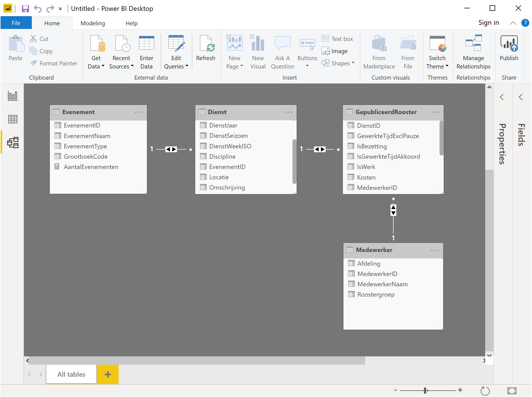The image size is (532, 397).
Task: Select the Format Painter tool
Action: [x=53, y=63]
